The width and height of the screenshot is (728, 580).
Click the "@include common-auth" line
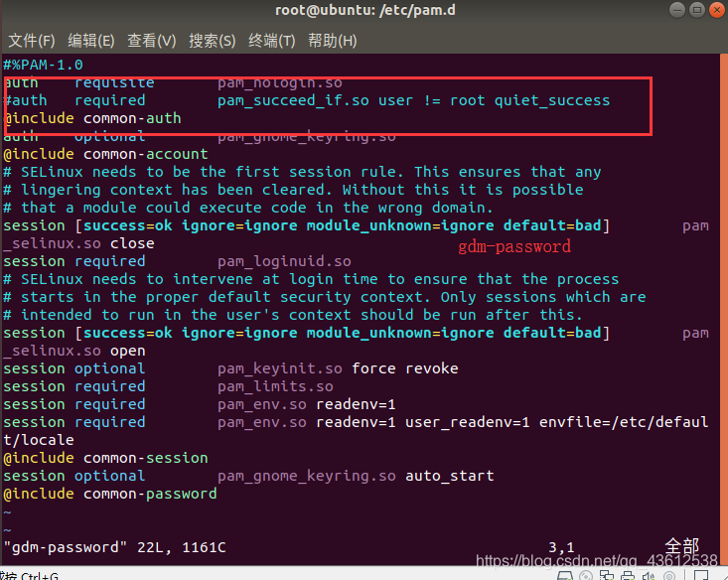pos(92,118)
